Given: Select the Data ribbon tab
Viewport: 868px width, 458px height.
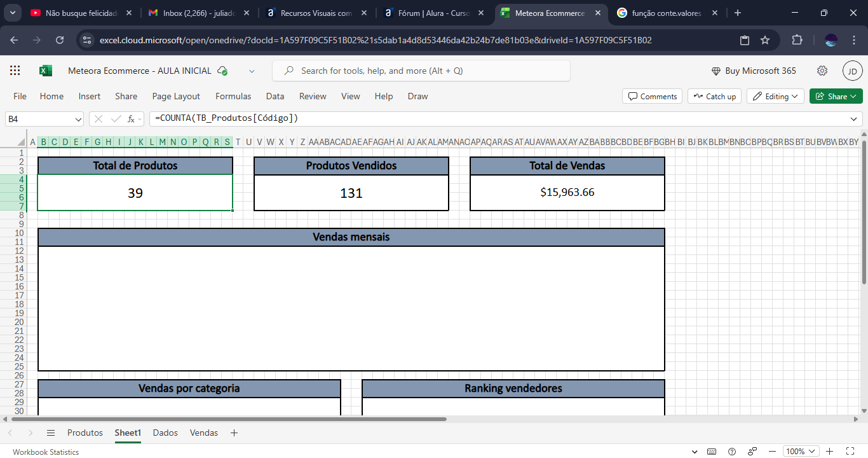Looking at the screenshot, I should [275, 96].
